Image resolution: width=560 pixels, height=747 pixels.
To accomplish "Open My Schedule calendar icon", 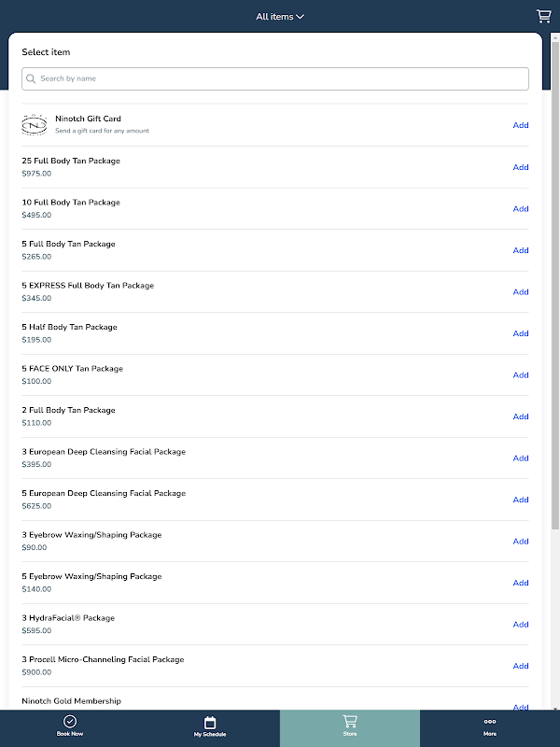I will point(210,722).
